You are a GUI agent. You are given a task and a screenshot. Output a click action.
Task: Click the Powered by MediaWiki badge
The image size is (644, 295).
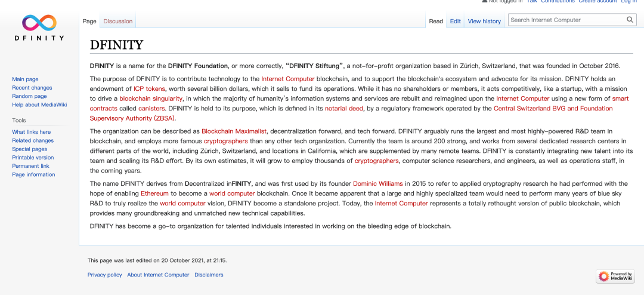pyautogui.click(x=615, y=276)
